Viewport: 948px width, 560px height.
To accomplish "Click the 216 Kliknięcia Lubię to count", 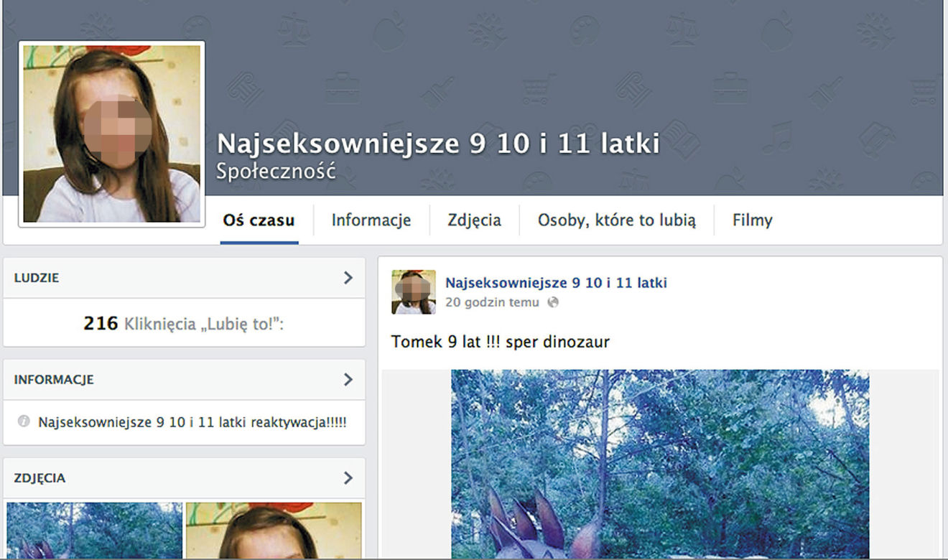I will click(x=184, y=324).
